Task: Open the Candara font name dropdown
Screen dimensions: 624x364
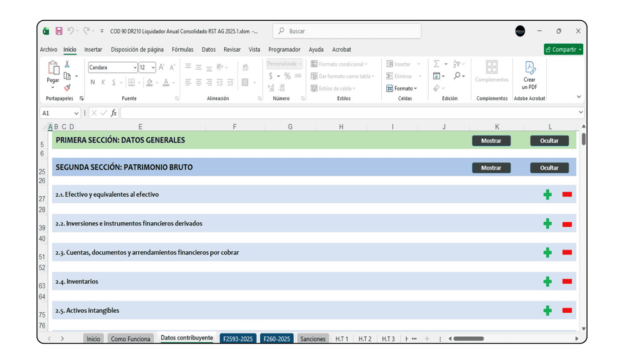Action: tap(135, 67)
